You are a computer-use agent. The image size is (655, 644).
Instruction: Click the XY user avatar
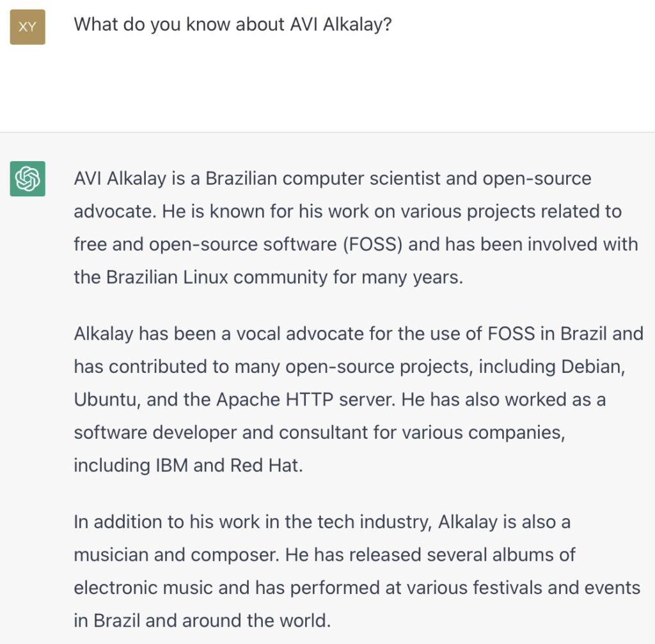tap(28, 27)
